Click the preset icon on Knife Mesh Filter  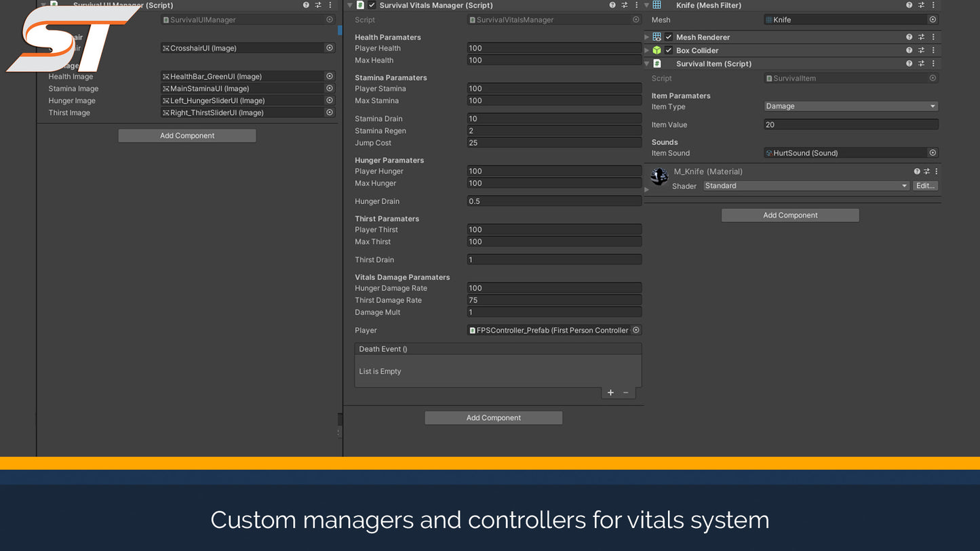pos(921,5)
